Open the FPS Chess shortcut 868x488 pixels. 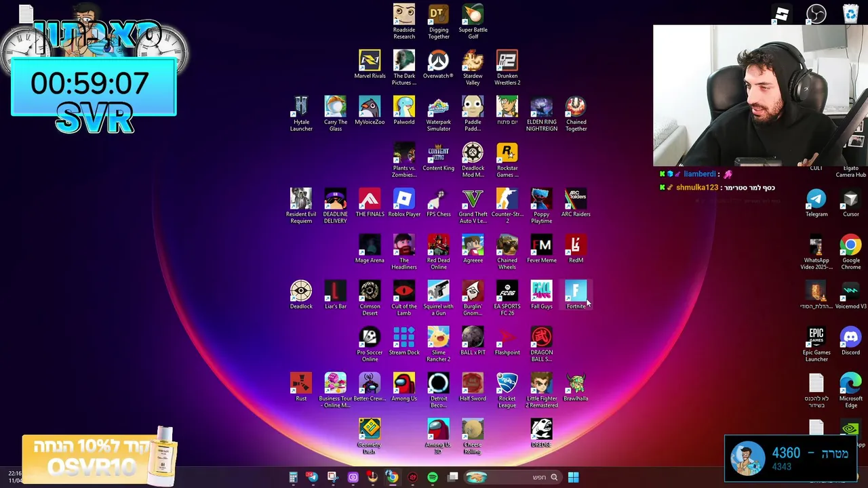(x=438, y=203)
